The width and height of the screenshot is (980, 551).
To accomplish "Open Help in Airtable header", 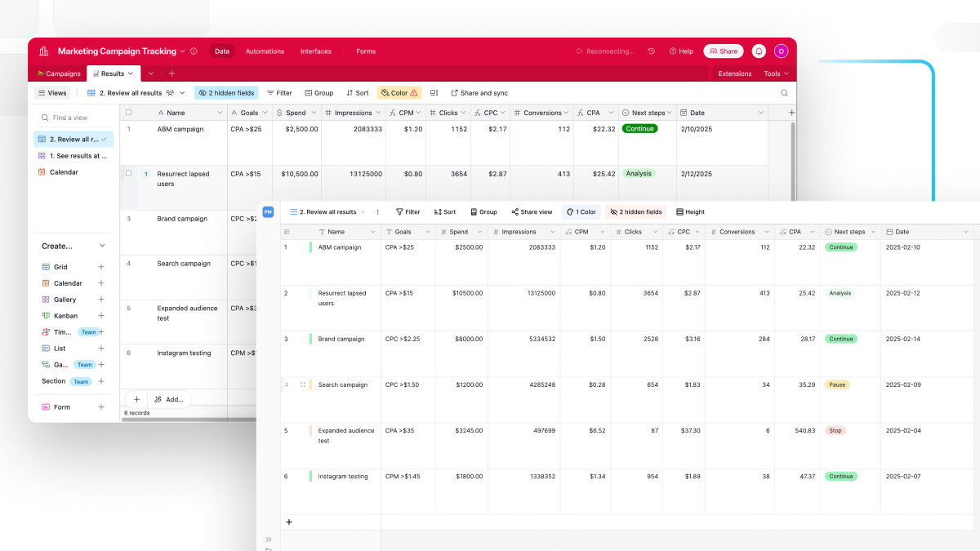I will click(681, 51).
